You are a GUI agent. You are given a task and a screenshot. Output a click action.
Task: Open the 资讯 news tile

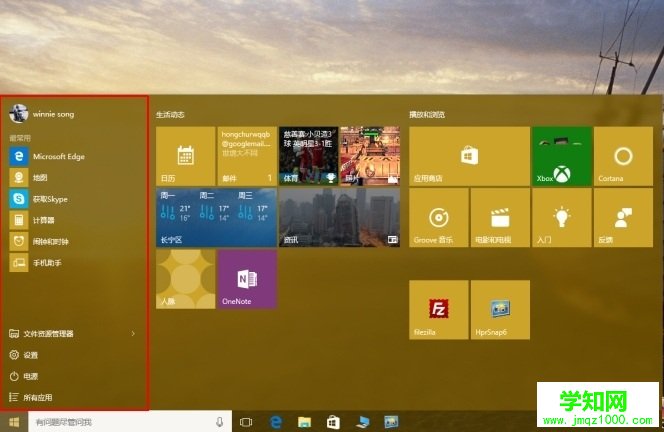click(339, 217)
